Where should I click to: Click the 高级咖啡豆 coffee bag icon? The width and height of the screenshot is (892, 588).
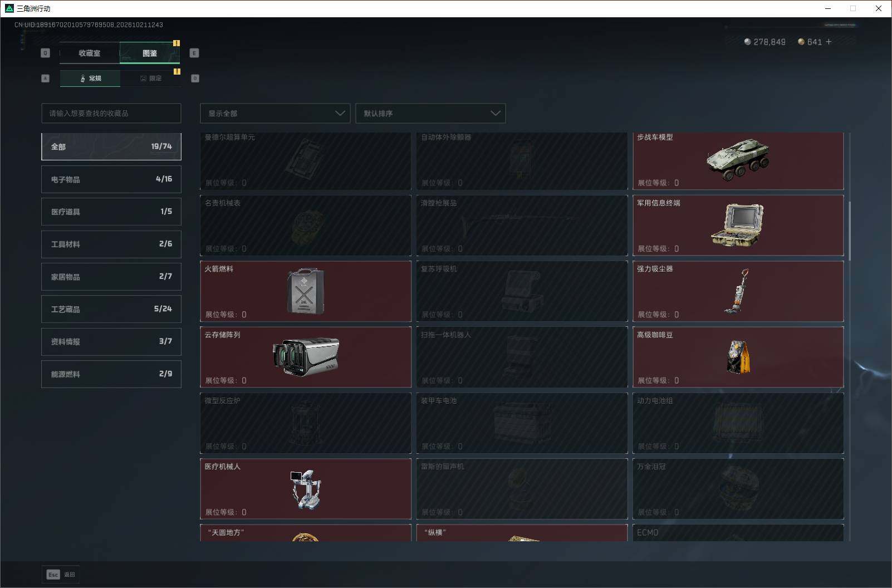pyautogui.click(x=738, y=356)
